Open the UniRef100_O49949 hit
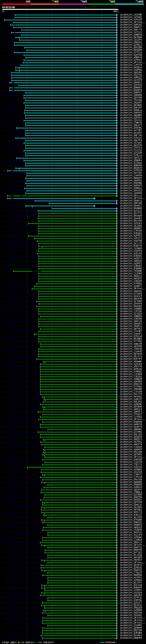The image size is (146, 644). click(x=131, y=193)
